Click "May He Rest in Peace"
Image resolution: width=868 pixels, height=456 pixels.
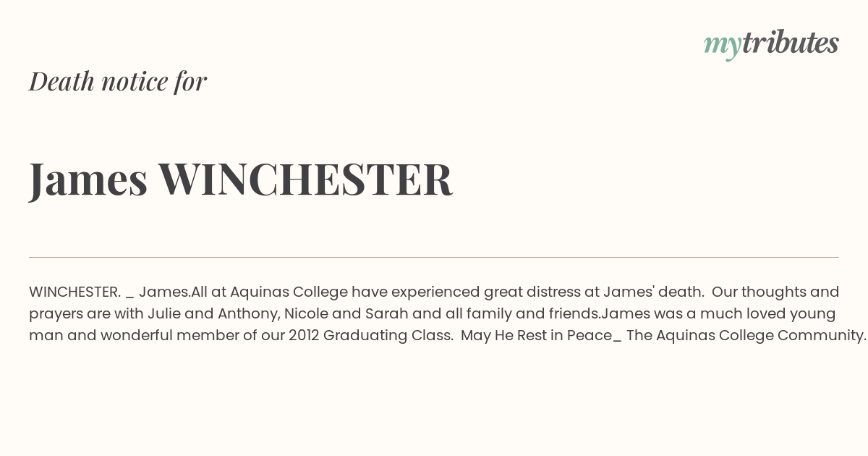click(536, 335)
